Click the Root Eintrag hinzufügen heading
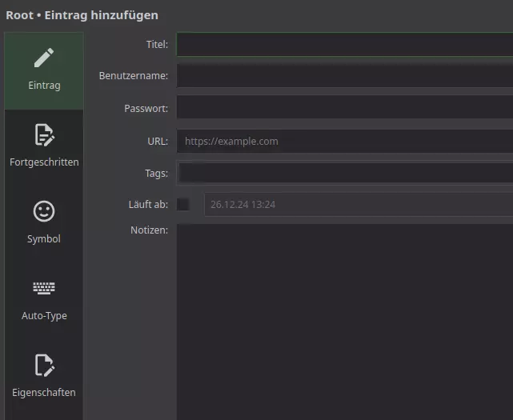This screenshot has width=513, height=420. tap(82, 15)
